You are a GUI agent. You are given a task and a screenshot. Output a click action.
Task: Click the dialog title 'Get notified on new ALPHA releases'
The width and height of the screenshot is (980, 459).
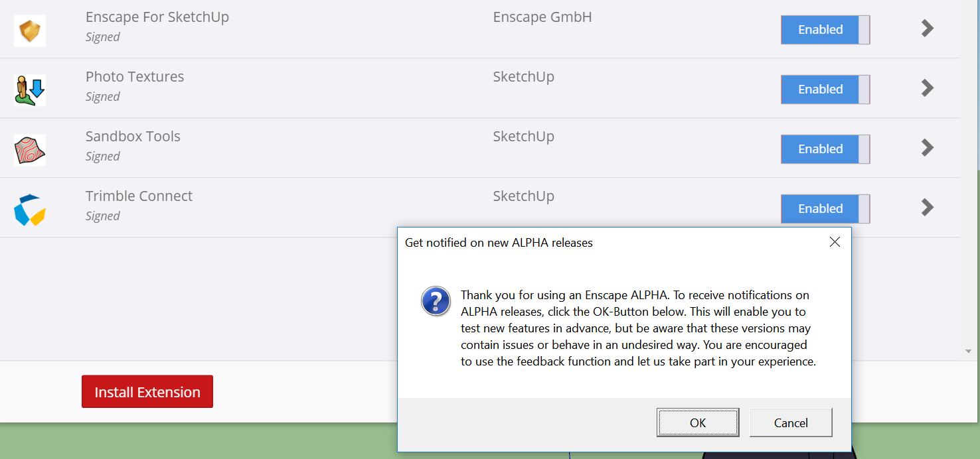pos(499,243)
